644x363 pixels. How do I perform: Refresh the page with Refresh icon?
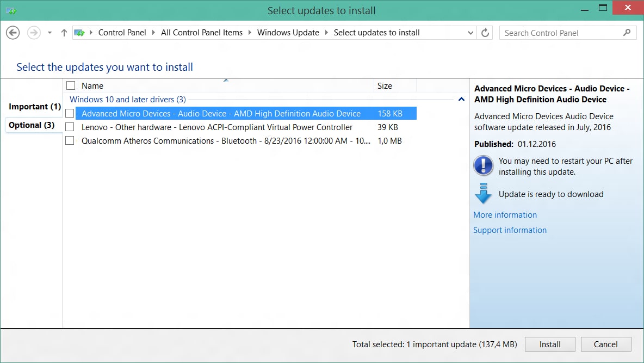click(485, 33)
